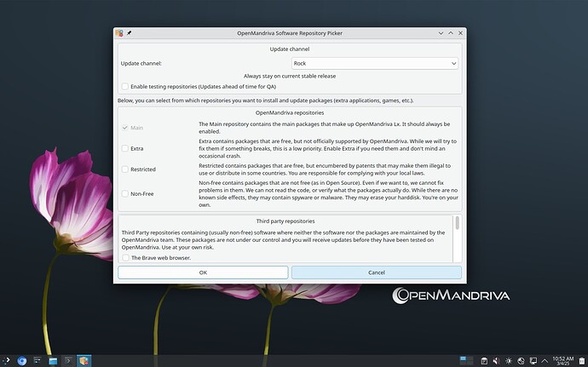Screen dimensions: 588x367
Task: Minimize the Repository Picker window
Action: tap(441, 33)
